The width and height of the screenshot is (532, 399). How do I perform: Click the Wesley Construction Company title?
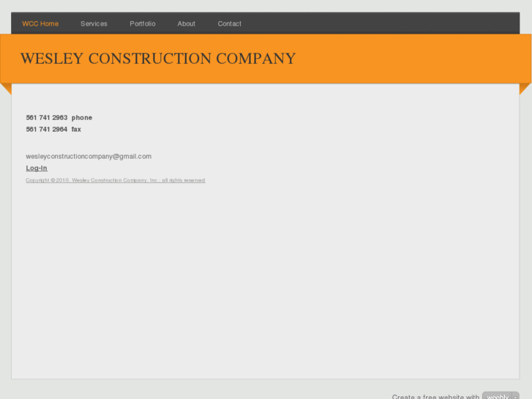(158, 59)
